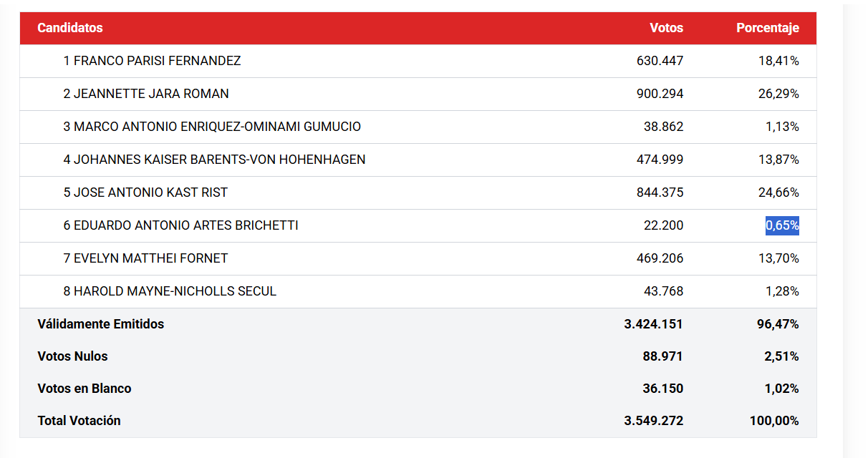Viewport: 868px width, 458px height.
Task: Click the highlighted 0,65% percentage
Action: click(782, 225)
